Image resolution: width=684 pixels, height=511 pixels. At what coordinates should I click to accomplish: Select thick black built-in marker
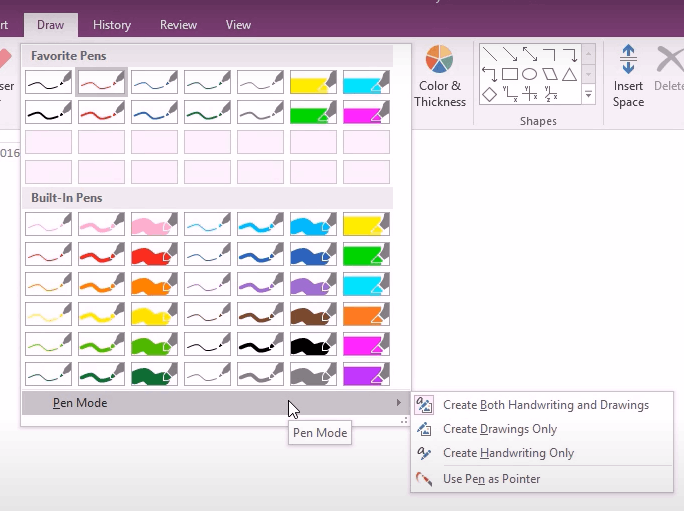click(x=313, y=344)
